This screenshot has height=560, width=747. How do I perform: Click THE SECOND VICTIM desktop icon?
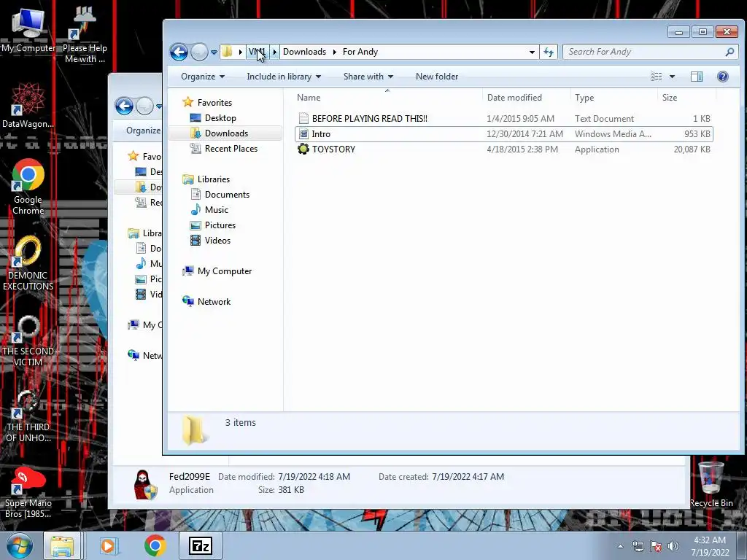coord(28,341)
